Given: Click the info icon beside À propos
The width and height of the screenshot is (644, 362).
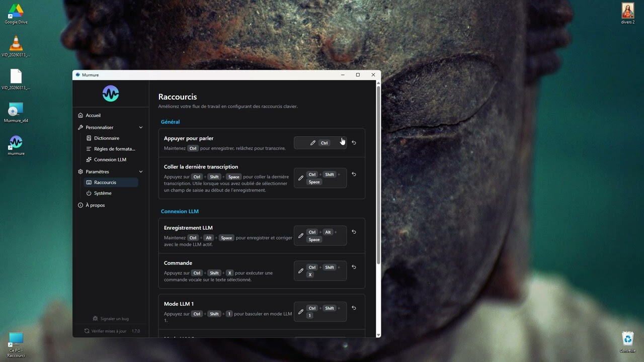Looking at the screenshot, I should coord(80,205).
